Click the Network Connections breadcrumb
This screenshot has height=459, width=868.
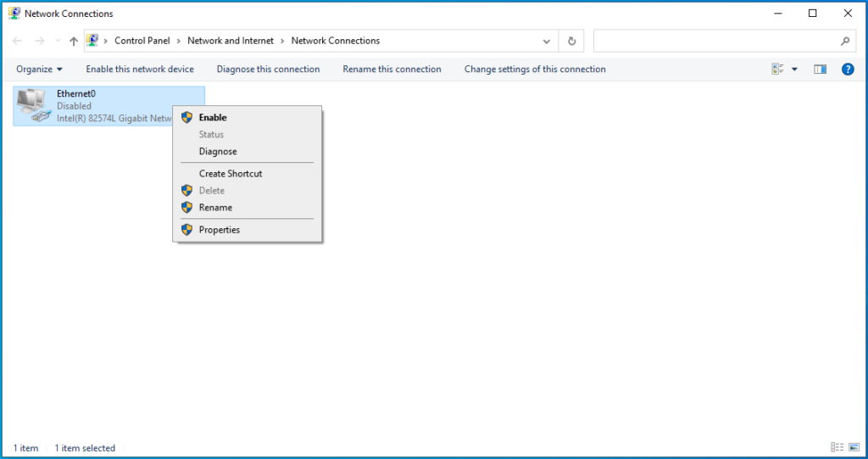(x=336, y=41)
